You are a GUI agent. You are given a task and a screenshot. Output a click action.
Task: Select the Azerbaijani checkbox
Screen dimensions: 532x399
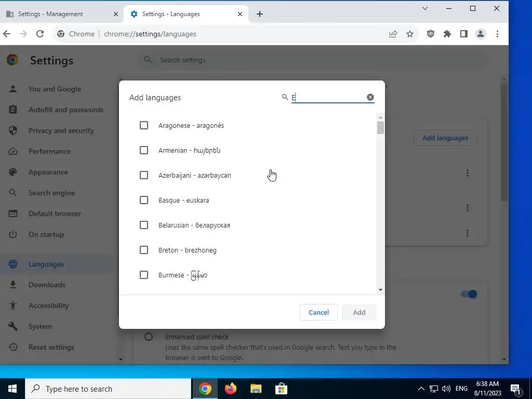point(144,175)
